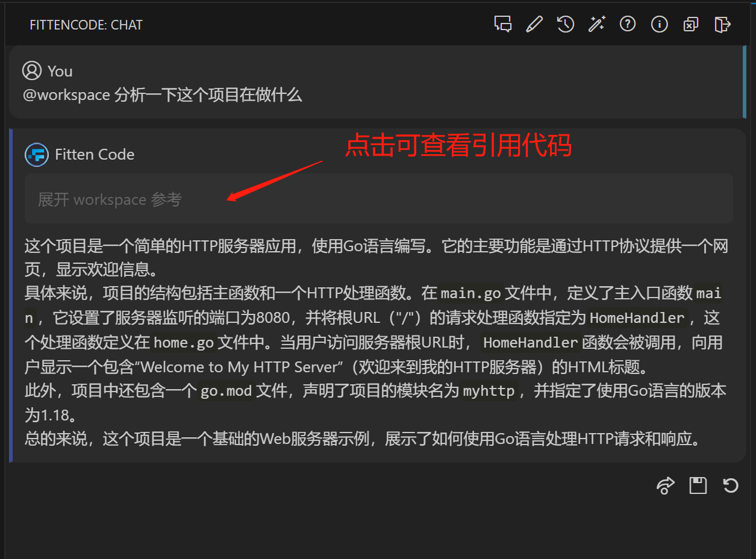
Task: Click the inline code go.mod
Action: pyautogui.click(x=226, y=391)
